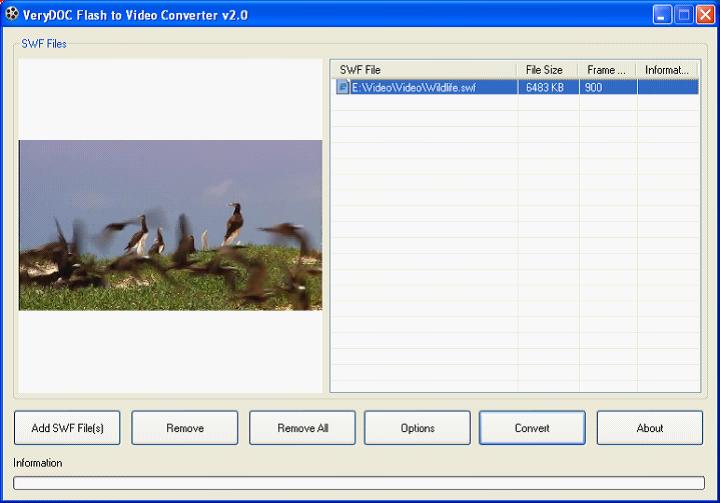720x503 pixels.
Task: Add SWF File(s) to the list
Action: pyautogui.click(x=67, y=428)
